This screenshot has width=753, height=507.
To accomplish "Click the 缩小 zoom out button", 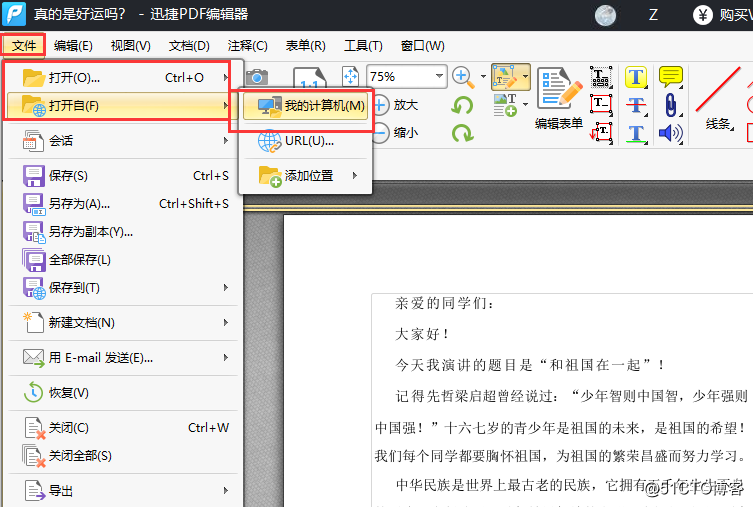I will pos(396,133).
